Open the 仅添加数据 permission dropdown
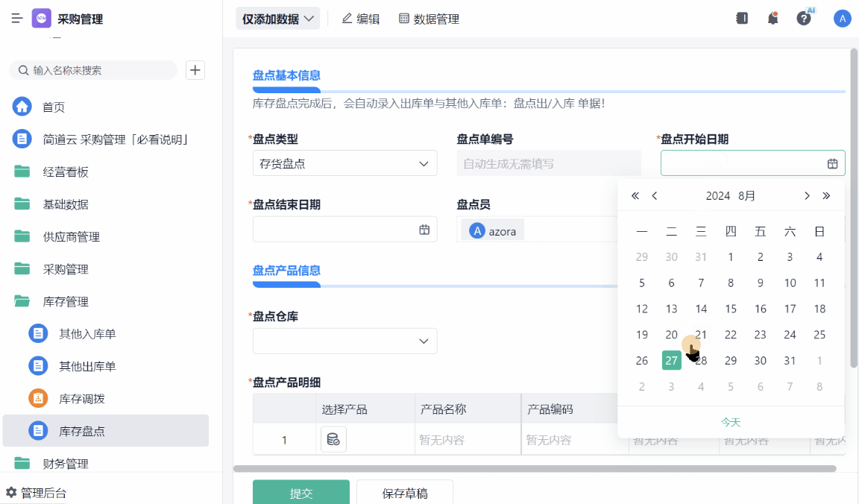This screenshot has width=859, height=504. pyautogui.click(x=277, y=19)
